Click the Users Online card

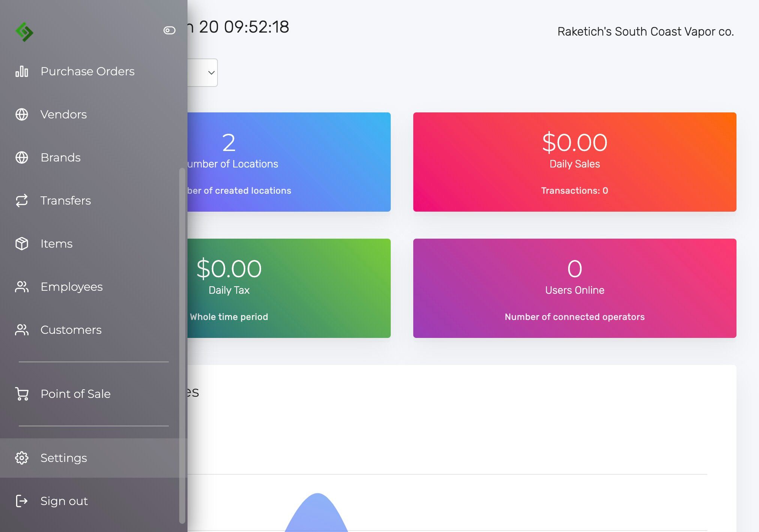[x=574, y=288]
